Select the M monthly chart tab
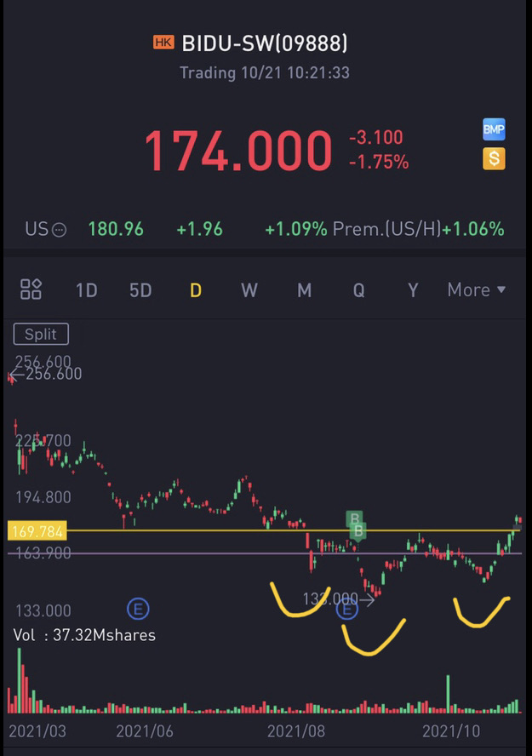The width and height of the screenshot is (532, 756). (x=304, y=290)
